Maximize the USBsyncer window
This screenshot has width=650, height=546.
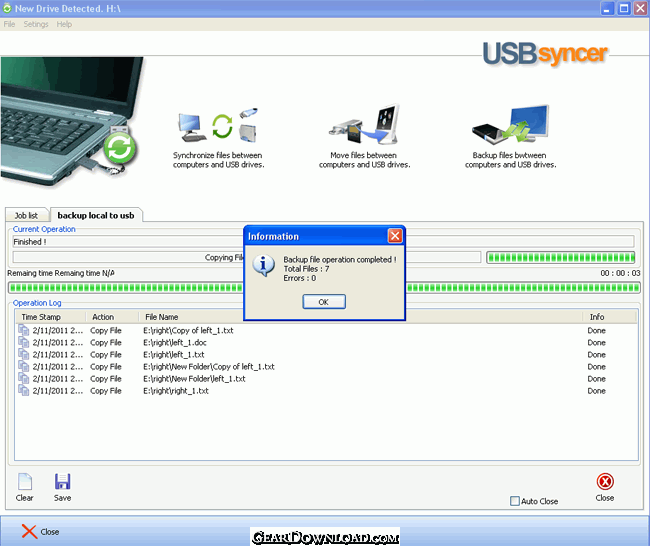click(623, 8)
